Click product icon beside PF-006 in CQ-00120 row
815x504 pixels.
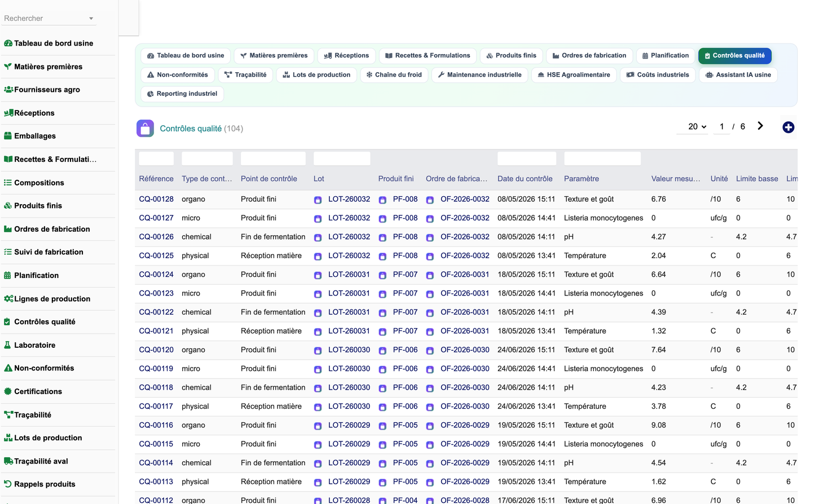pos(382,351)
